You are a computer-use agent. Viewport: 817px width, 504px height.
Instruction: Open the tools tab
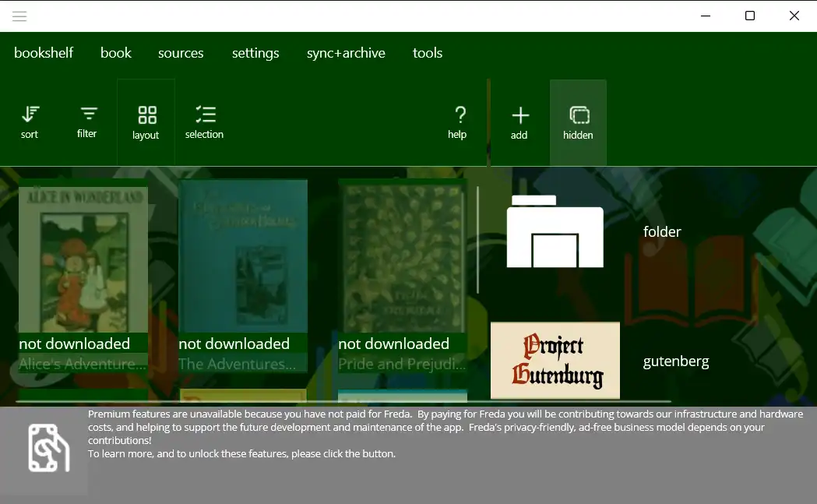pos(428,53)
